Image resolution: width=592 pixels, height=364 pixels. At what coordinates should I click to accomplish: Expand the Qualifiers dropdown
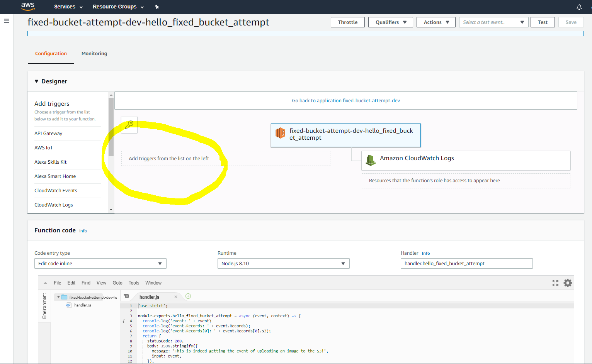(391, 22)
